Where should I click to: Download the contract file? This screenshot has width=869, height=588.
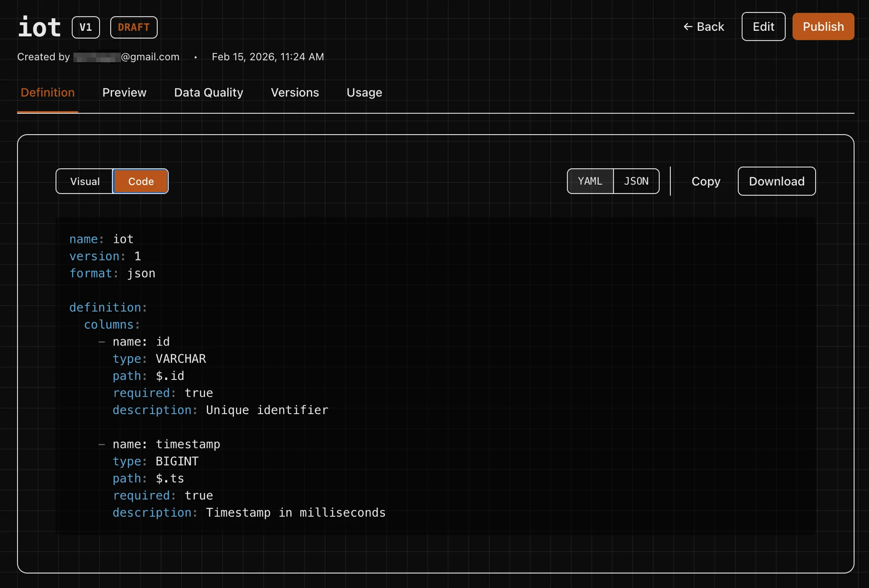pyautogui.click(x=776, y=181)
